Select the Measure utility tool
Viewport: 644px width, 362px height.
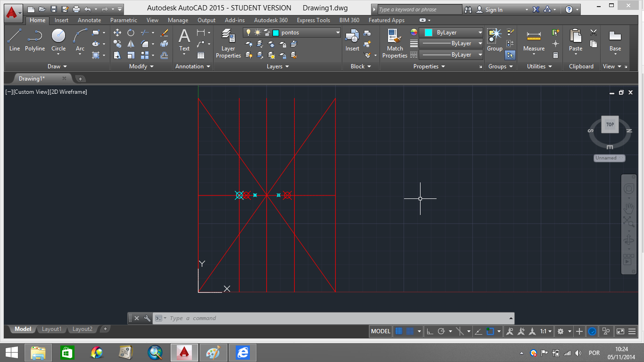coord(534,40)
